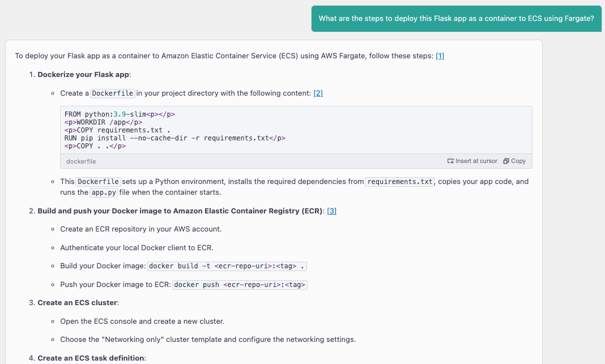Click the "docker build -t" inline command
Viewport: 605px width, 364px height.
click(x=227, y=266)
